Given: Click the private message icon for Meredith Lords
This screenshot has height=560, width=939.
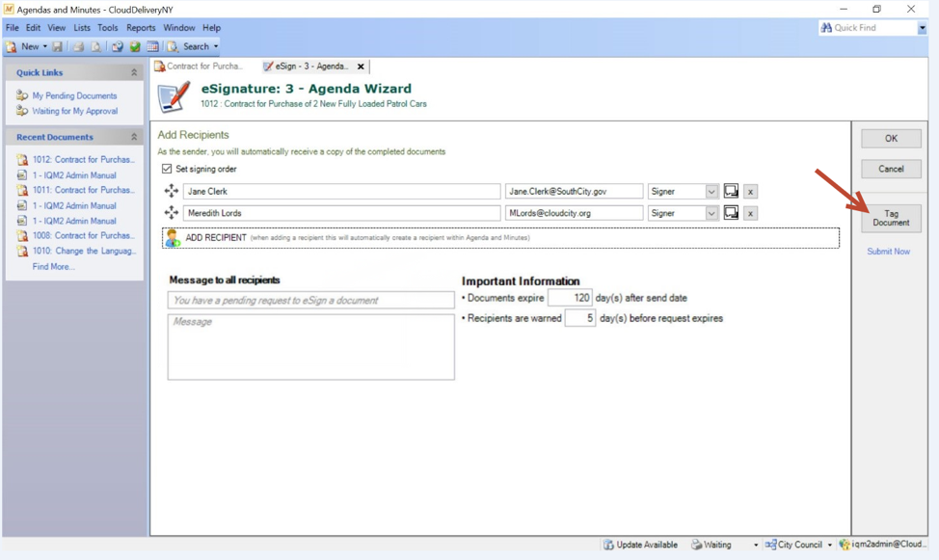Looking at the screenshot, I should click(731, 213).
